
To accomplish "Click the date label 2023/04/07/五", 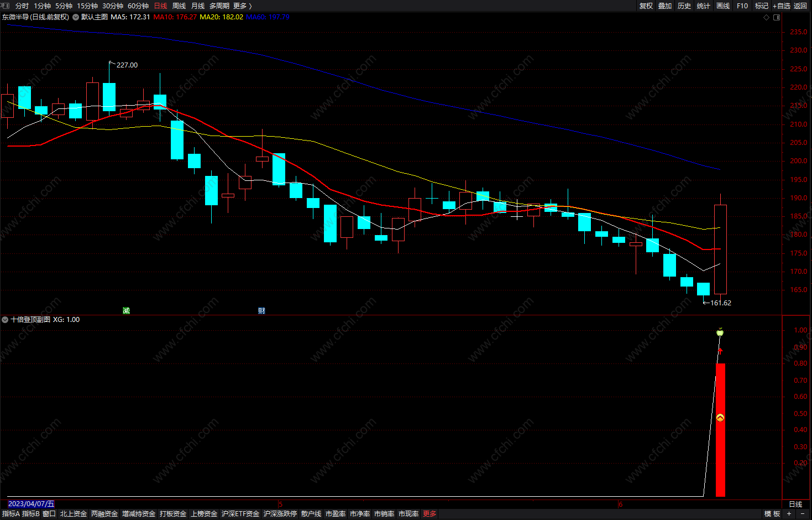I will (31, 504).
